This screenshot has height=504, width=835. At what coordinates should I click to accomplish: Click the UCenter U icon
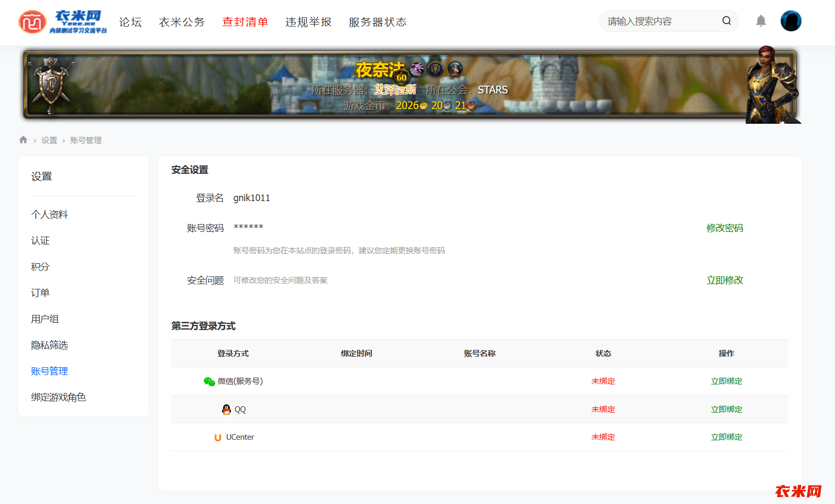pos(218,438)
